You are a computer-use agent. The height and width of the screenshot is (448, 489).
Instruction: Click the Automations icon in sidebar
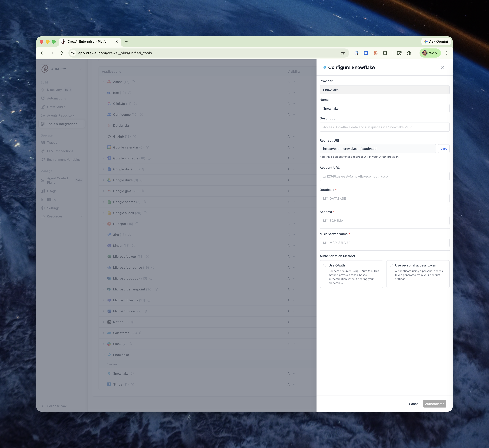[x=43, y=98]
